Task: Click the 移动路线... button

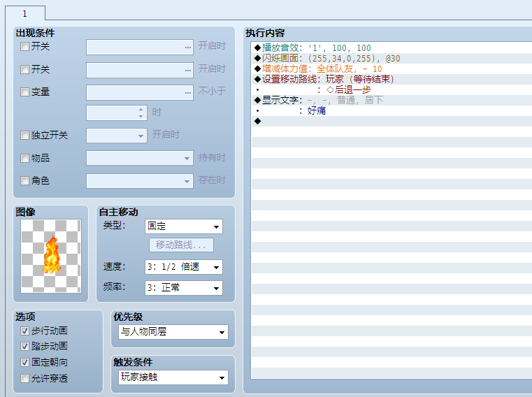Action: click(181, 245)
